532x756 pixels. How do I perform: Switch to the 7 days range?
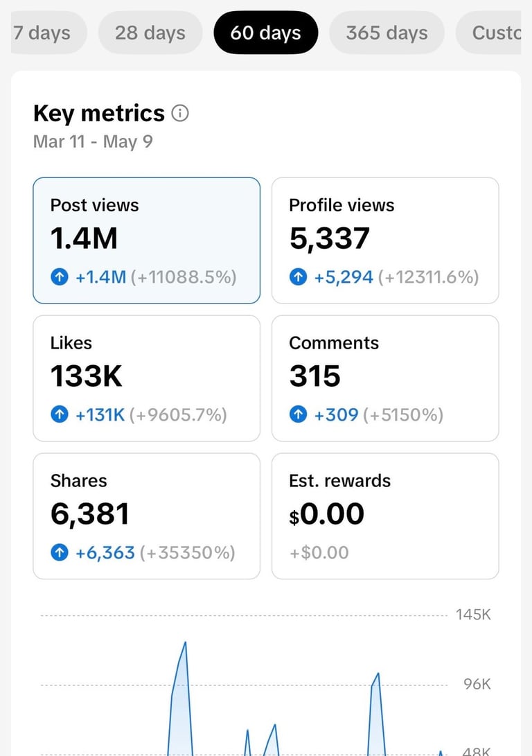[48, 33]
